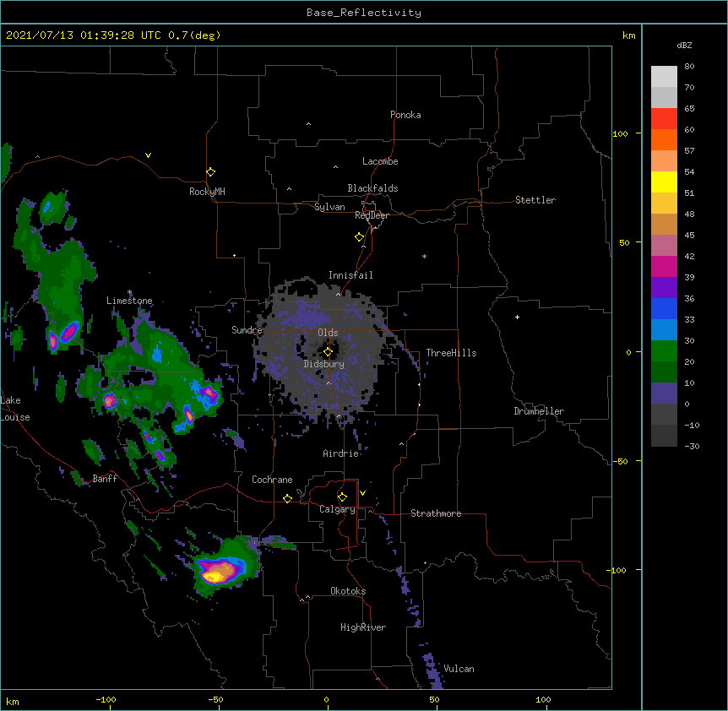Select the Stettler city label
This screenshot has width=728, height=711.
pyautogui.click(x=535, y=200)
